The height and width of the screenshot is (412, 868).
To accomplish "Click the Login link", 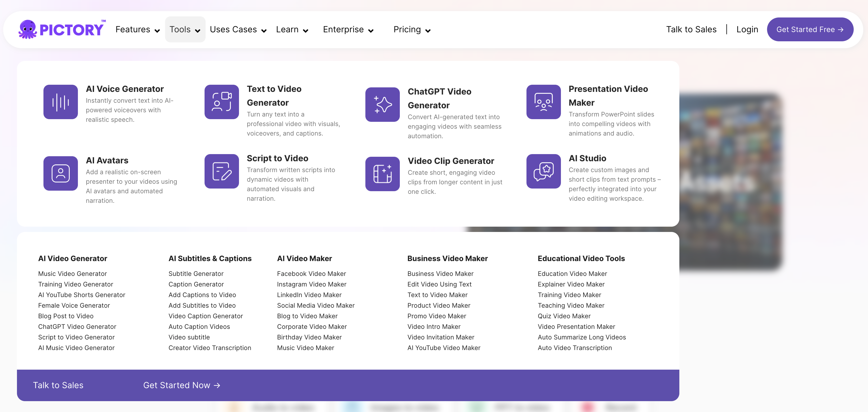I will pyautogui.click(x=747, y=30).
